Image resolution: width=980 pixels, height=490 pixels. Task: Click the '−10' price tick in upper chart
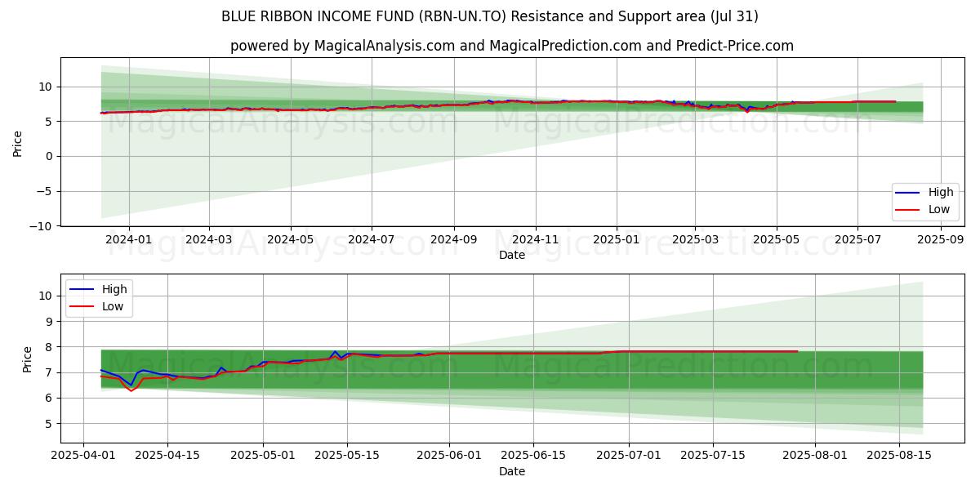coord(41,226)
